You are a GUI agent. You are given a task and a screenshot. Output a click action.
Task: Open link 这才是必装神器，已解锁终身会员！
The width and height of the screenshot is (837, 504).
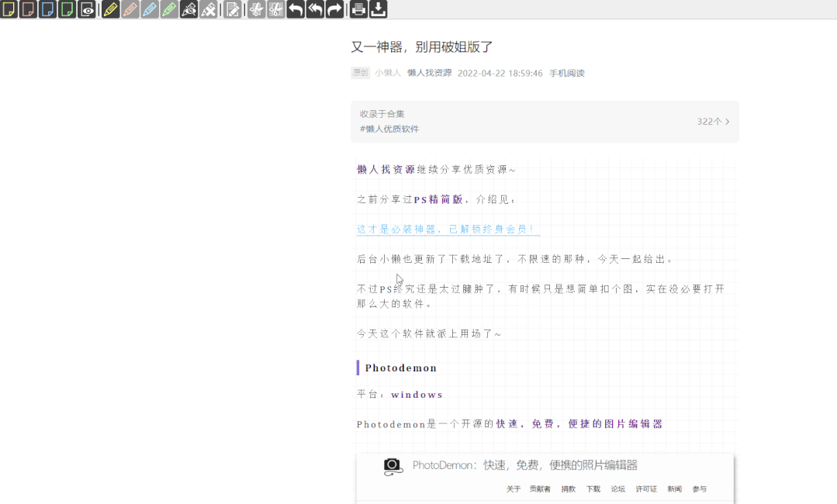click(448, 230)
